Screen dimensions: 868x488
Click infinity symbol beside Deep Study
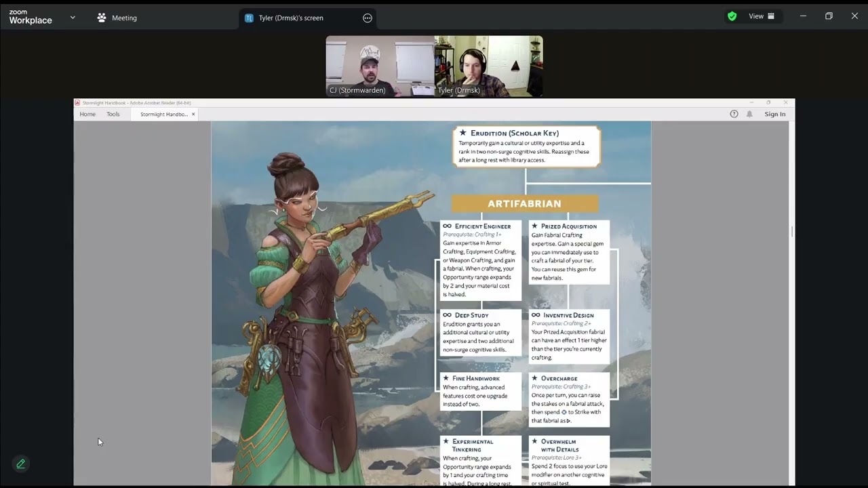click(x=447, y=315)
